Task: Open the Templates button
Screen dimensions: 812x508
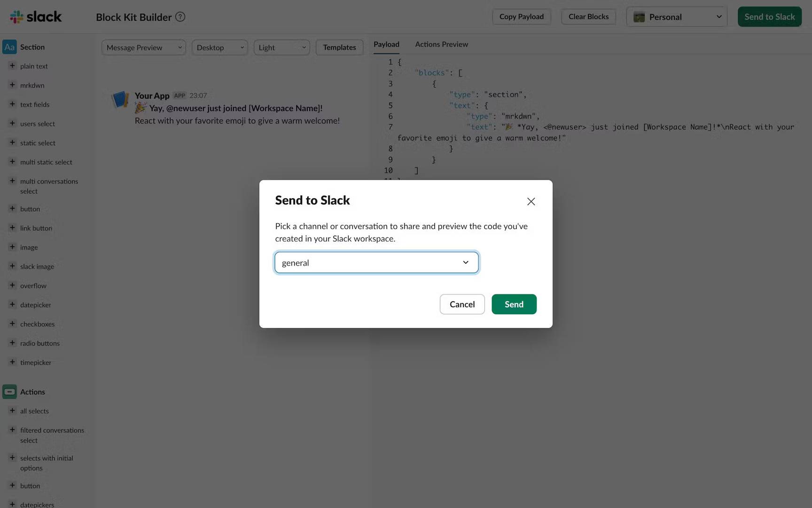Action: [339, 48]
